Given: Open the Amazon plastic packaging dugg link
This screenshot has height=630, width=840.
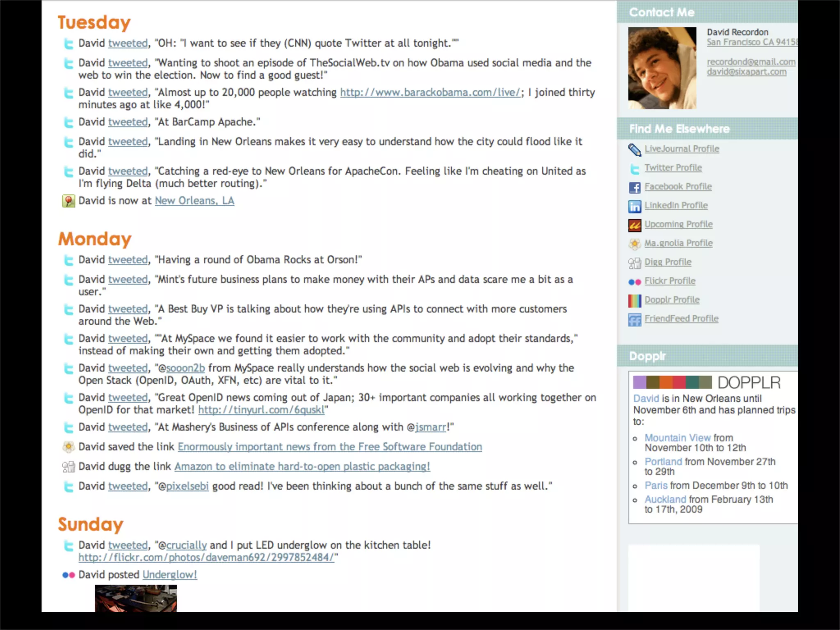Looking at the screenshot, I should click(302, 466).
